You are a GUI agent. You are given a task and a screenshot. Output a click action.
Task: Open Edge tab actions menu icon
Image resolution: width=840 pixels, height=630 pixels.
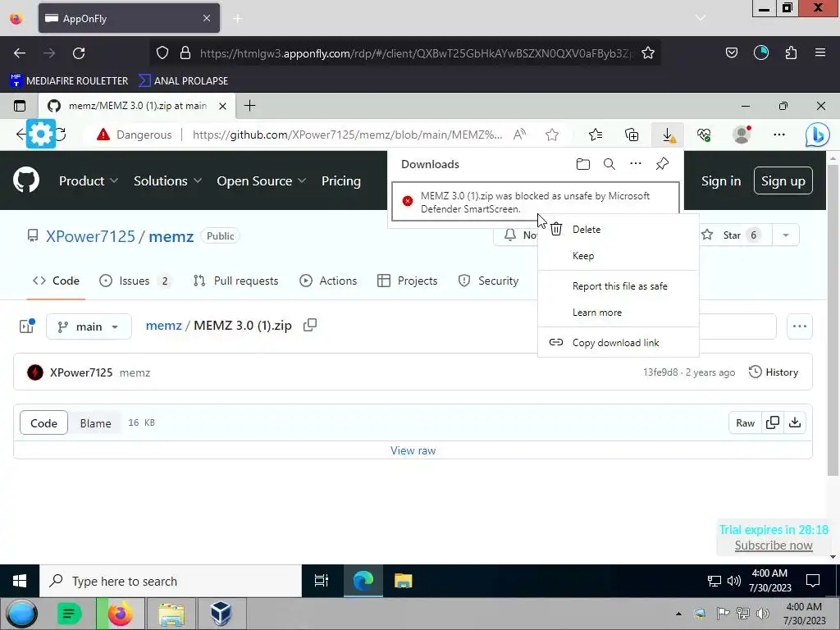point(20,106)
